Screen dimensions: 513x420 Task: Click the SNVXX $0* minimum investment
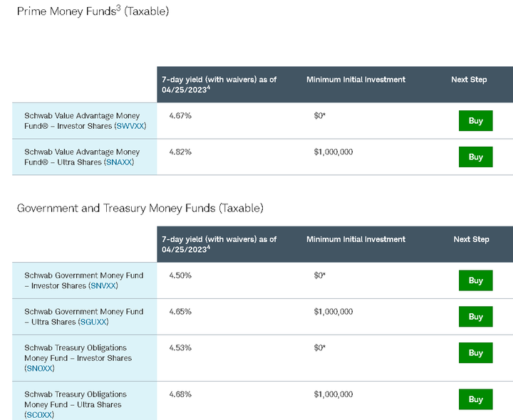(320, 275)
